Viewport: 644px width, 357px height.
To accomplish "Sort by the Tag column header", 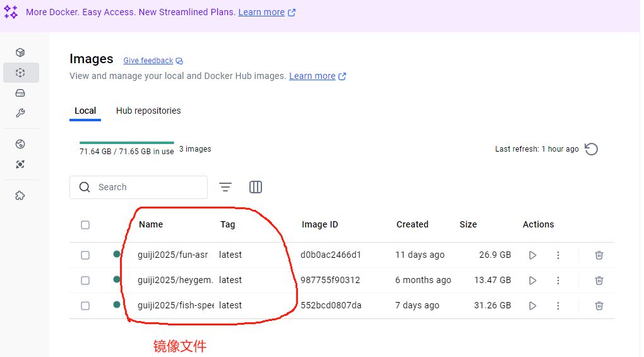I will 227,224.
